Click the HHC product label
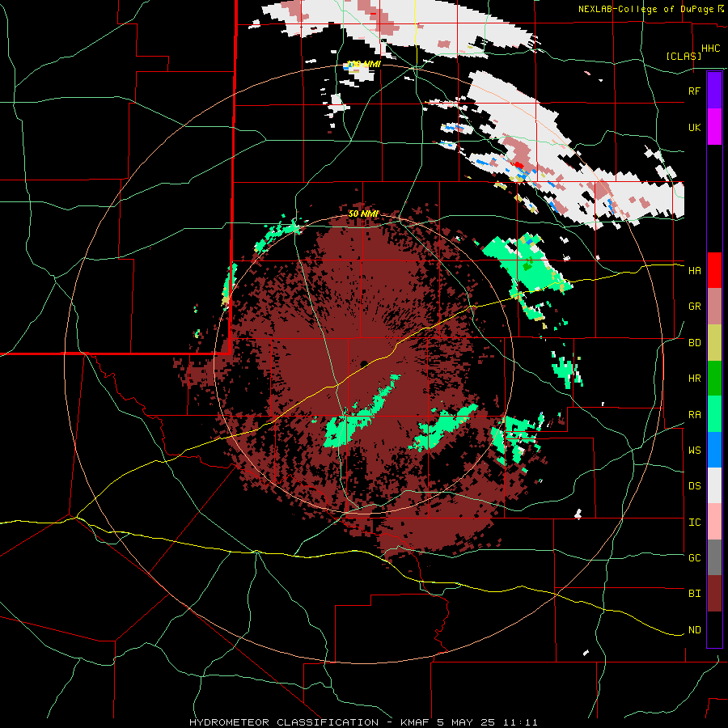 710,49
